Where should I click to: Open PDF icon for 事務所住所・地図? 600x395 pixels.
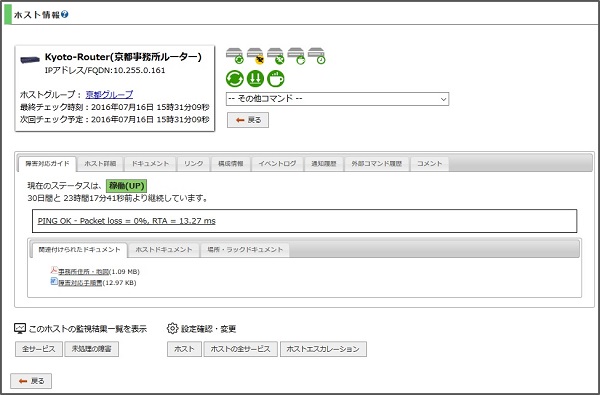(54, 270)
